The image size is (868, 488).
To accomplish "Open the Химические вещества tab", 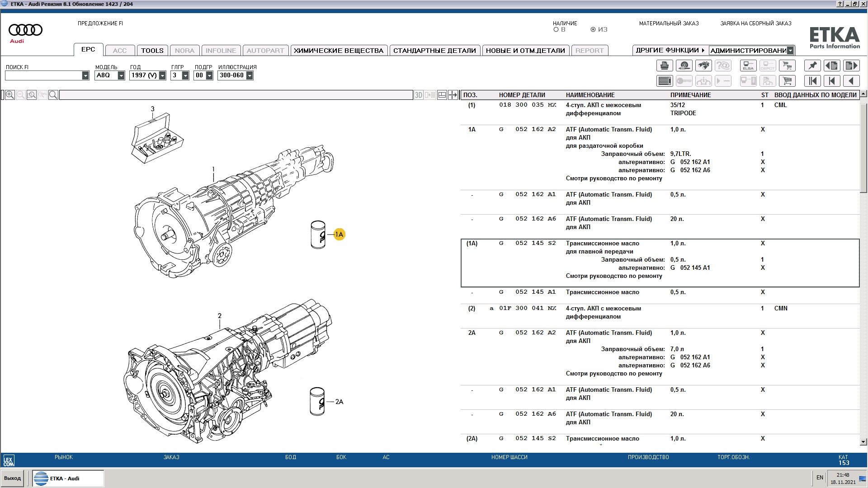I will point(338,51).
